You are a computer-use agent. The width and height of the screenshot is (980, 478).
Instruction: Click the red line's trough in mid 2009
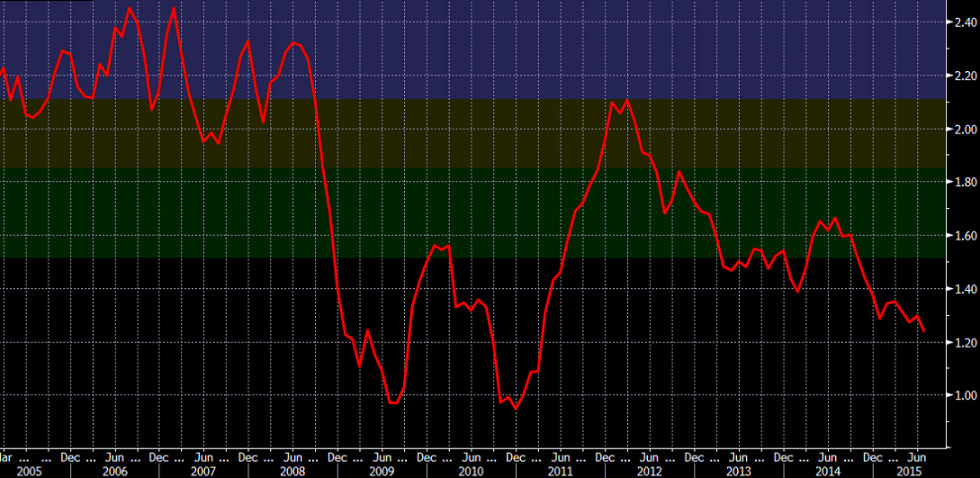(392, 403)
